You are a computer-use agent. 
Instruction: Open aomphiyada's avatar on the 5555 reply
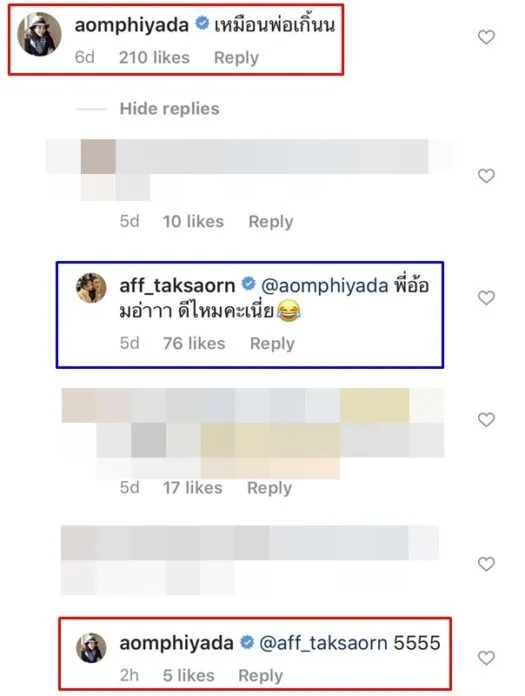click(91, 648)
